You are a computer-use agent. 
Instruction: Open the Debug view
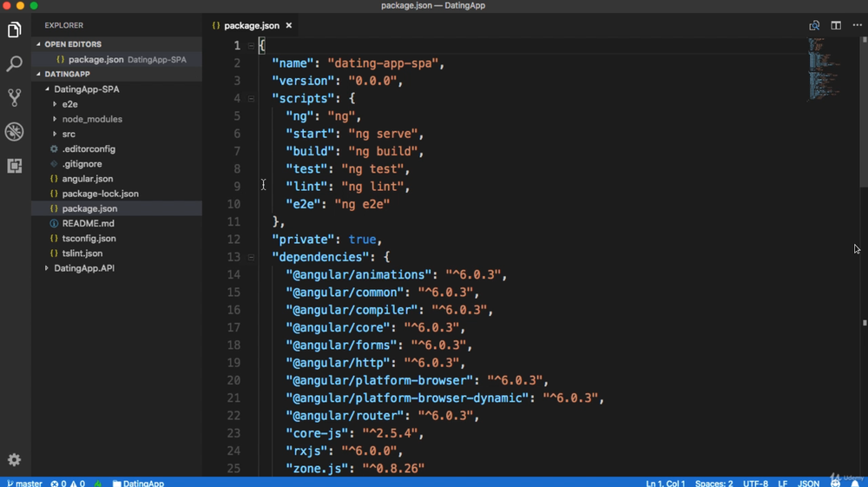15,132
